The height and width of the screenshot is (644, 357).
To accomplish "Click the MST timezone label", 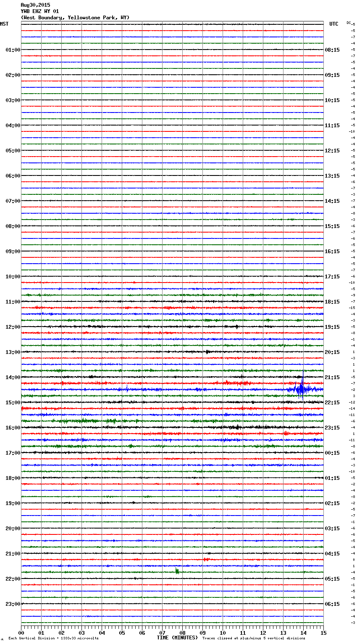I will (x=4, y=24).
